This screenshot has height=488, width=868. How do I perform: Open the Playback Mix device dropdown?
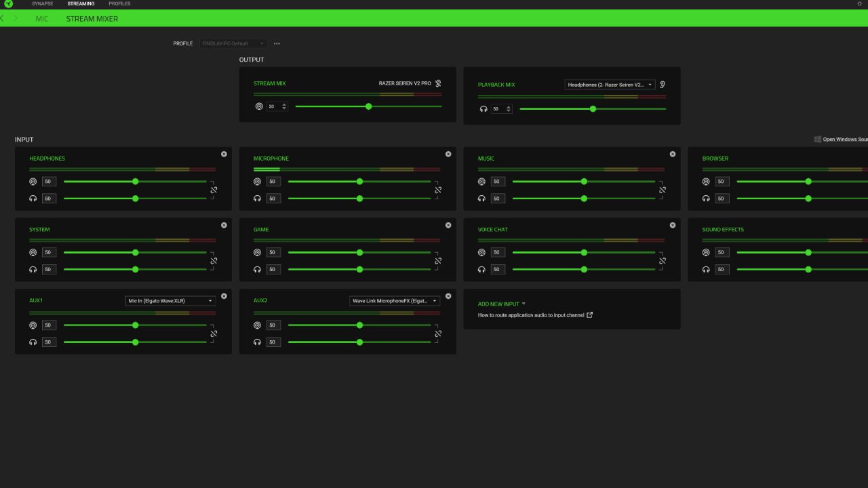(610, 85)
